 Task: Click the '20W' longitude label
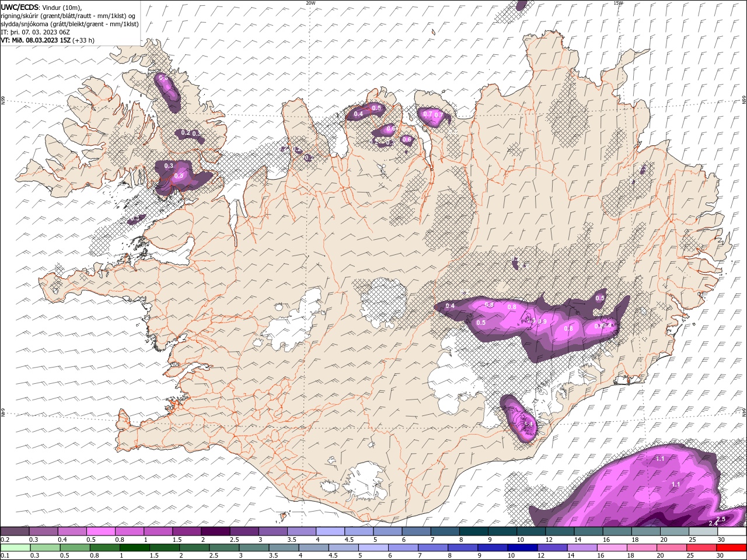[311, 3]
